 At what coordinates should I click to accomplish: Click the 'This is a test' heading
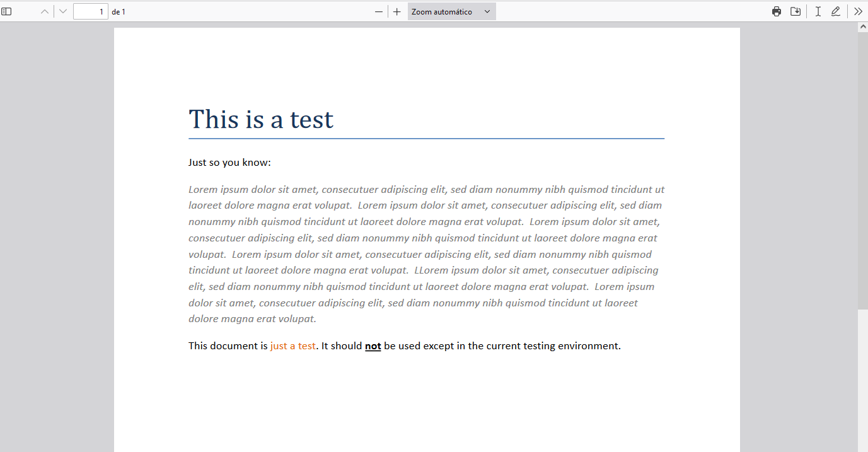tap(261, 119)
